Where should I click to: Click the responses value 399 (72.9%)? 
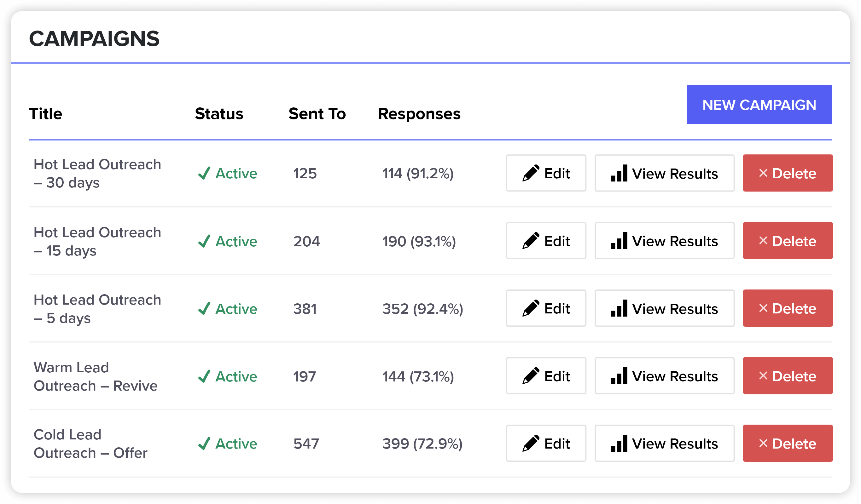422,444
